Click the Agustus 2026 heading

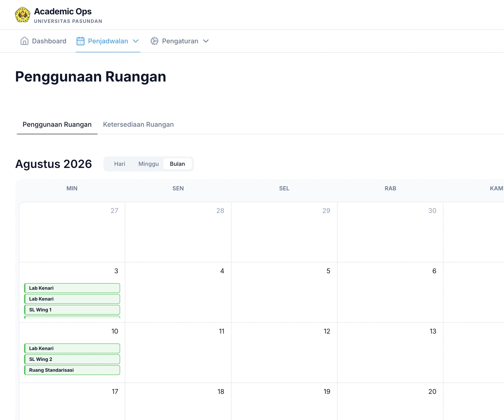click(x=53, y=164)
